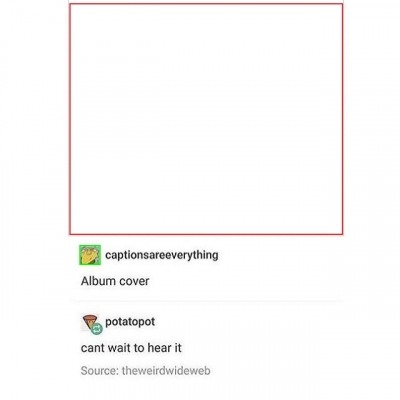Click the "Album cover" caption text

click(115, 281)
